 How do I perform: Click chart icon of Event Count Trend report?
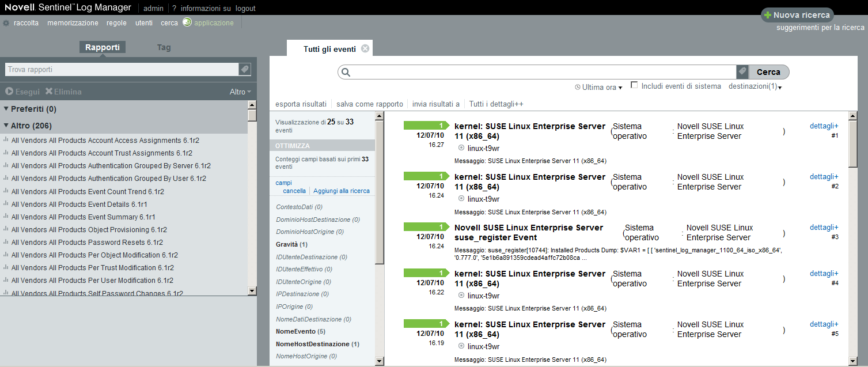tap(6, 191)
